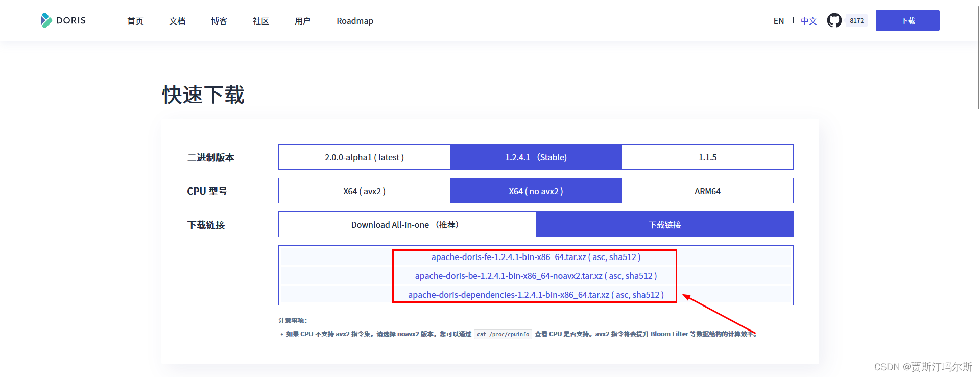
Task: Click the CPU 型号 label
Action: click(x=207, y=191)
